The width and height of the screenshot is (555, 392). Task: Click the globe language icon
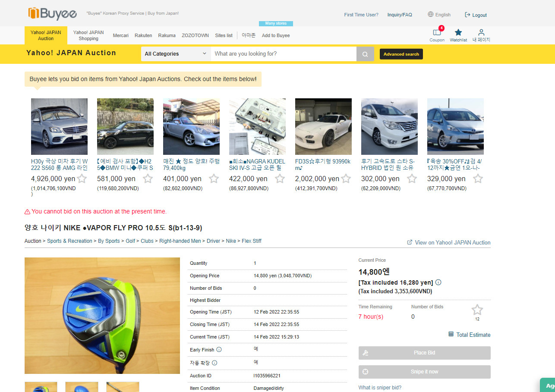point(430,14)
